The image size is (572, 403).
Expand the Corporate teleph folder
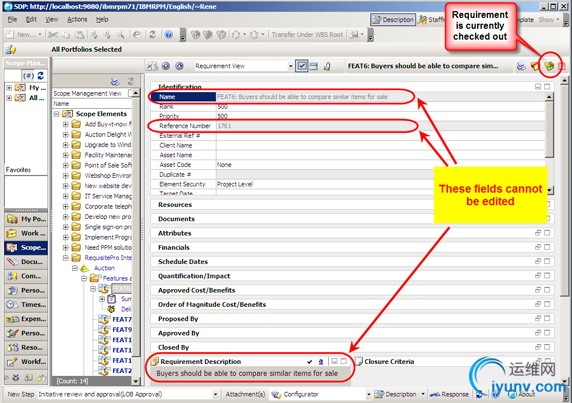point(66,206)
